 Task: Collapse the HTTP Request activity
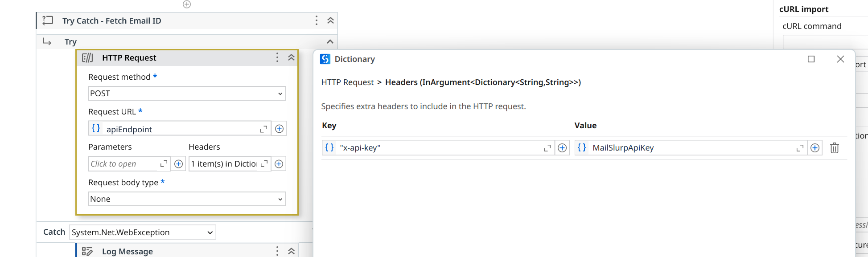pyautogui.click(x=291, y=57)
